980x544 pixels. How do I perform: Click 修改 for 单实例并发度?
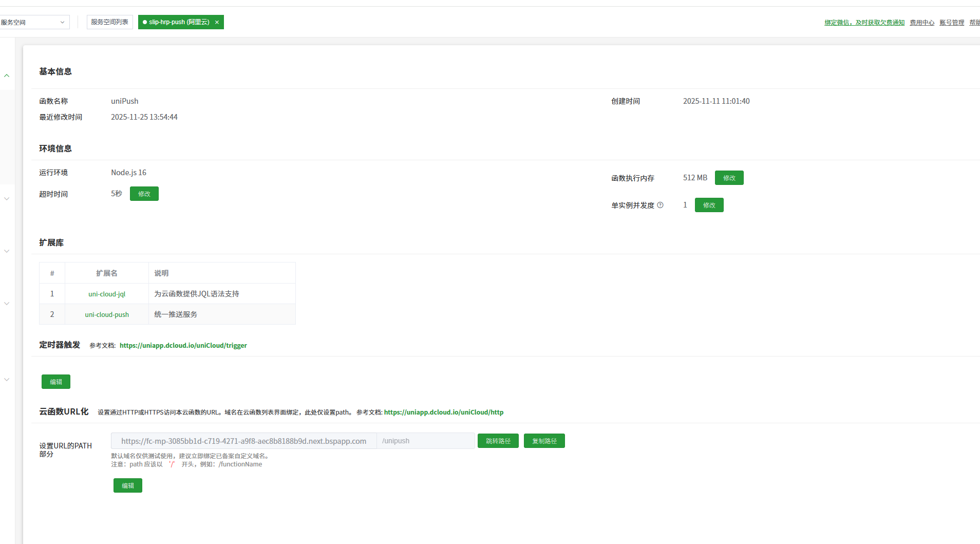[x=709, y=205]
